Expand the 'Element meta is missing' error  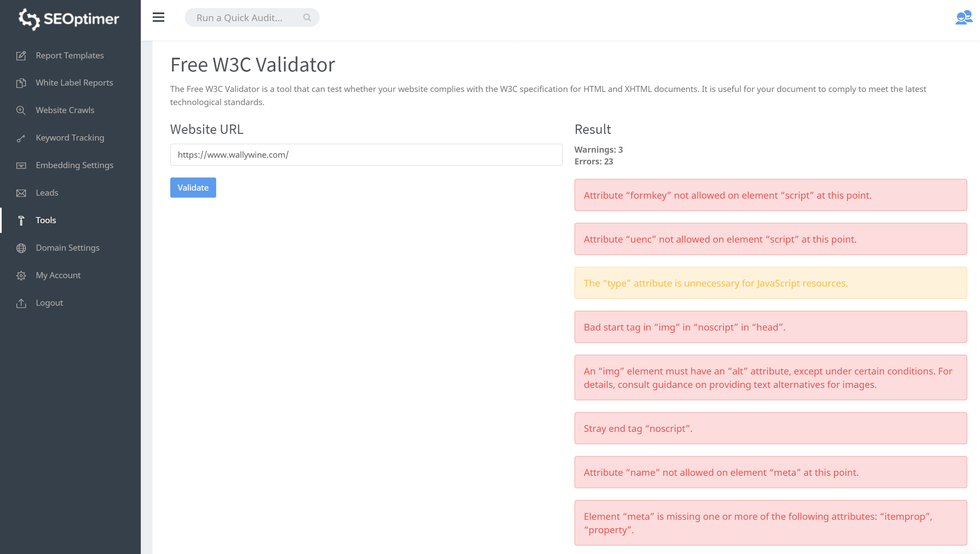tap(771, 523)
